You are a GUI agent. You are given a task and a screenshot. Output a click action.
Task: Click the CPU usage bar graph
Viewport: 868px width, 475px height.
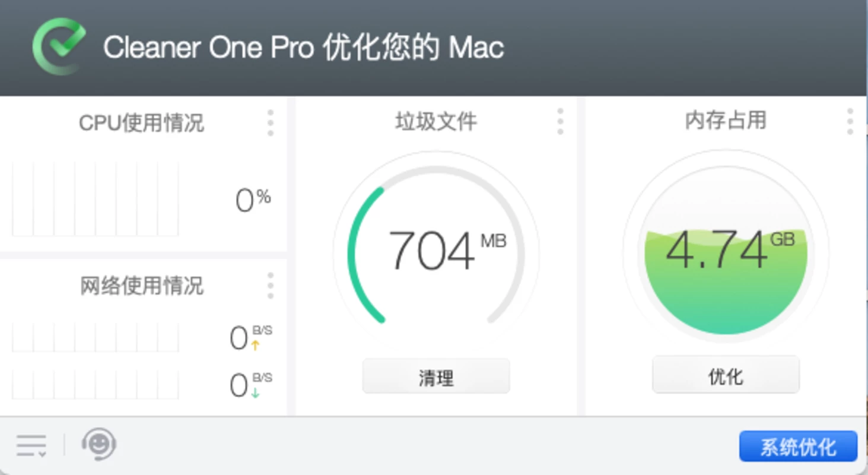[96, 199]
